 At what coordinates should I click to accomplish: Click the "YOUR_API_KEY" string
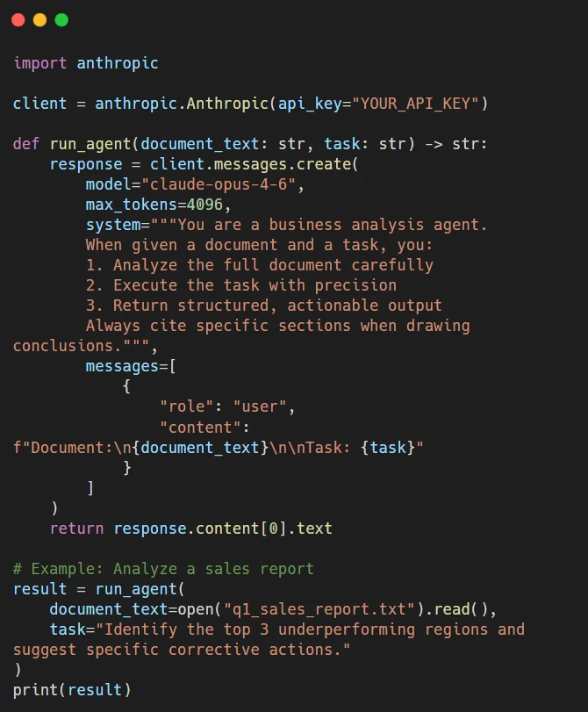[415, 104]
